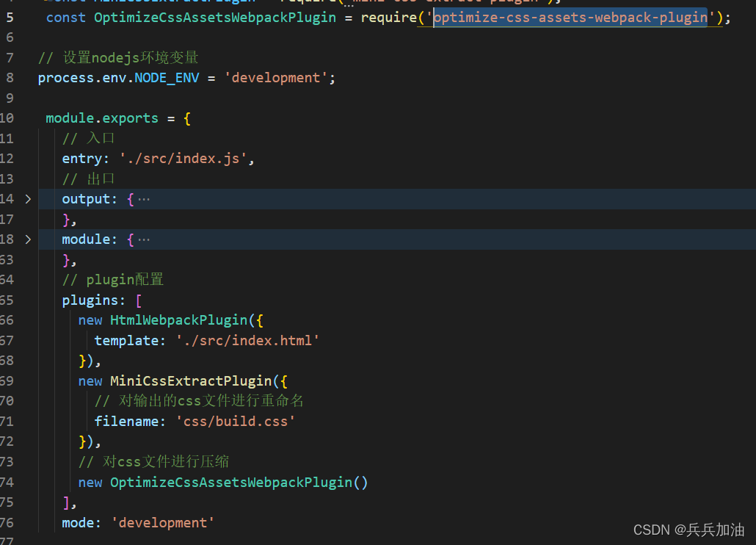Click the OptimizeCssAssetsWebpackPlugin constant on line 5
The height and width of the screenshot is (545, 756).
point(215,18)
